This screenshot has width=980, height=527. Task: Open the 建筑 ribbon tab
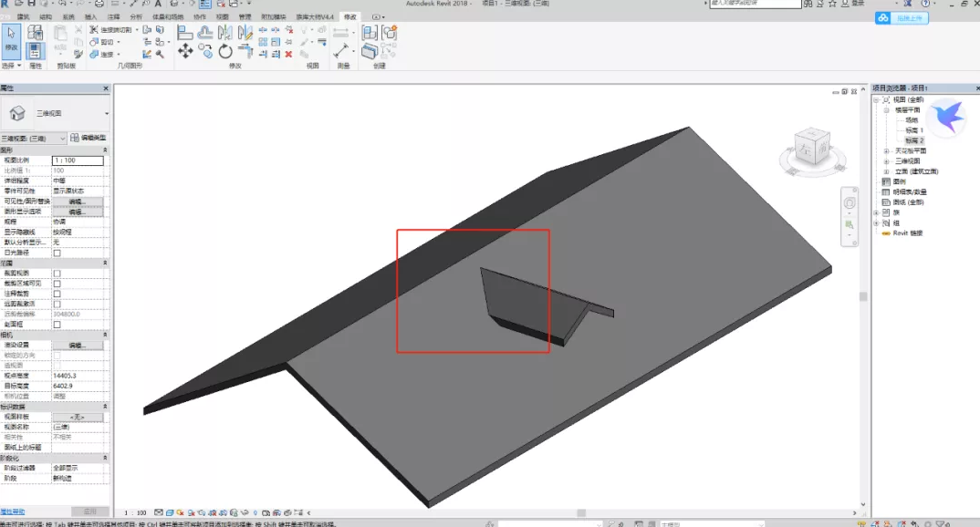click(24, 16)
